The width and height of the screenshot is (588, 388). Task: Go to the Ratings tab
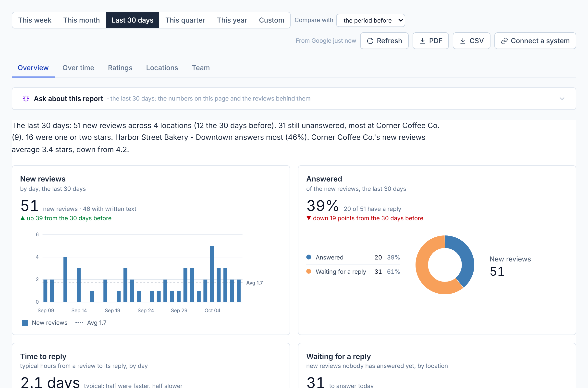coord(120,68)
